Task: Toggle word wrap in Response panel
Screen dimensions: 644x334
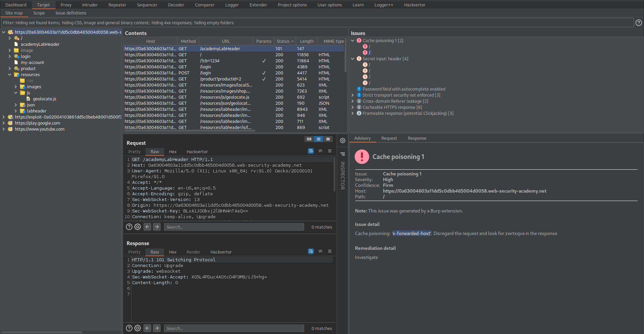Action: [311, 251]
